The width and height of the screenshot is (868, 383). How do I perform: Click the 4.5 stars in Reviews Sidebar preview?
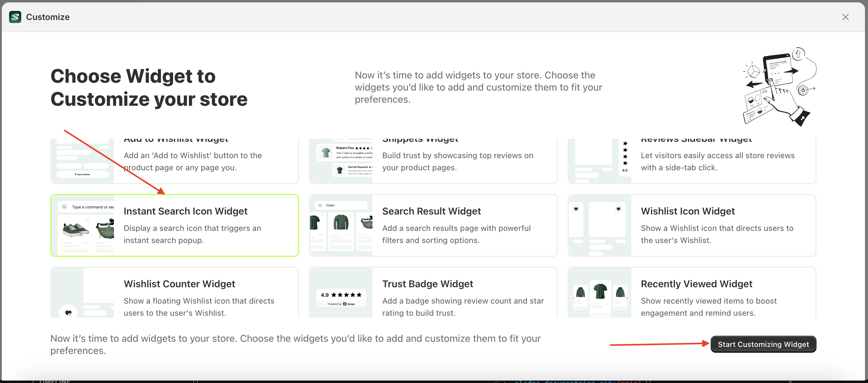625,158
